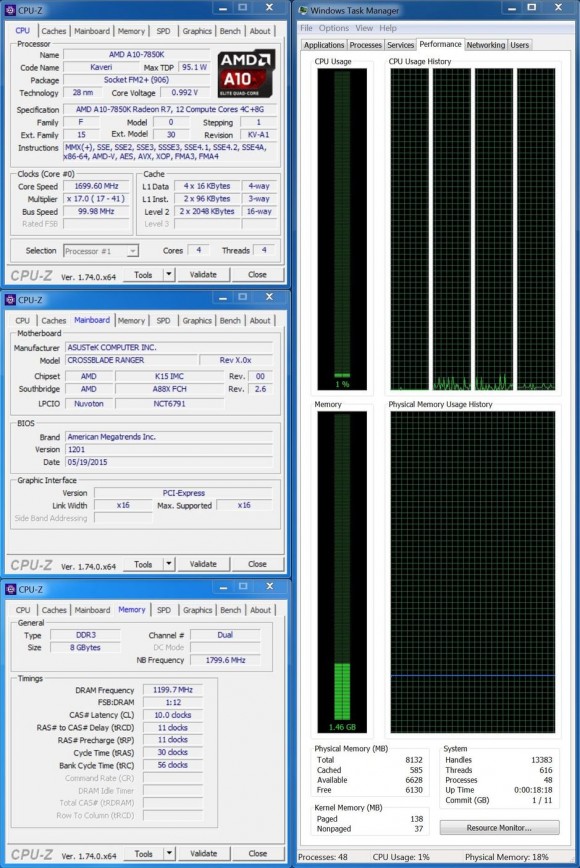Click Code Name Kaveri field
The width and height of the screenshot is (580, 868).
point(101,67)
